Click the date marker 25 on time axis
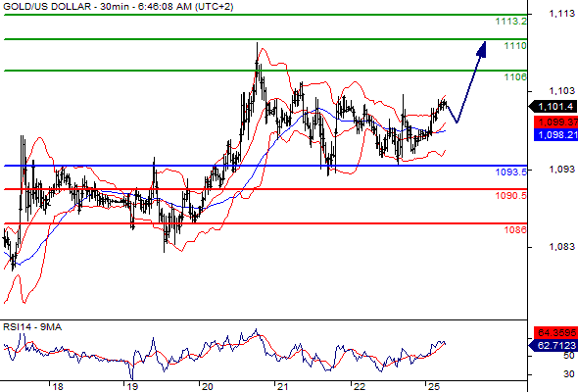Viewport: 578px width, 392px height. tap(434, 387)
